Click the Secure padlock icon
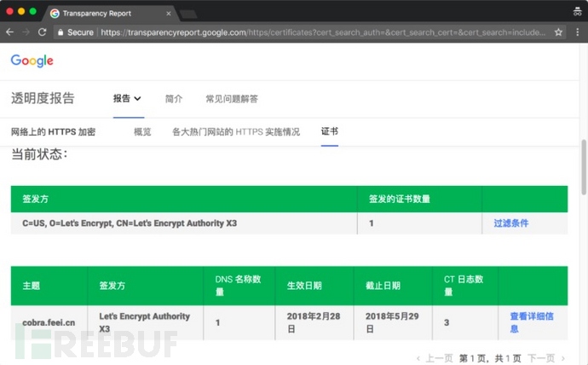Image resolution: width=588 pixels, height=365 pixels. (61, 32)
